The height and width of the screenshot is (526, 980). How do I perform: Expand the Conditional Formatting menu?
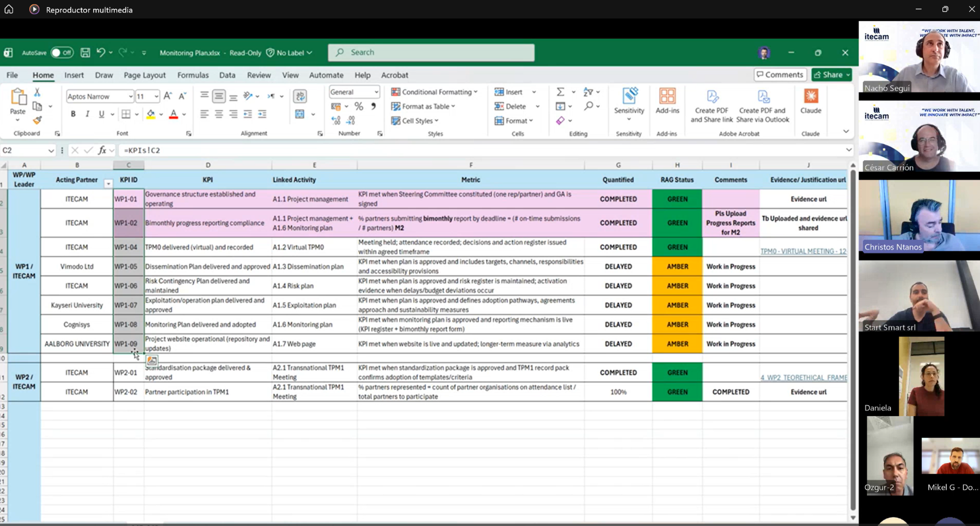point(434,92)
